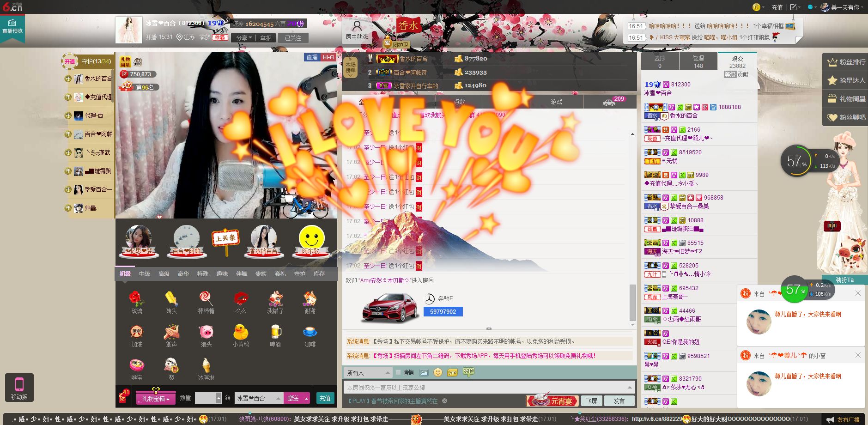Viewport: 868px width, 425px height.
Task: Click the chat area vertical scrollbar
Action: (632, 303)
